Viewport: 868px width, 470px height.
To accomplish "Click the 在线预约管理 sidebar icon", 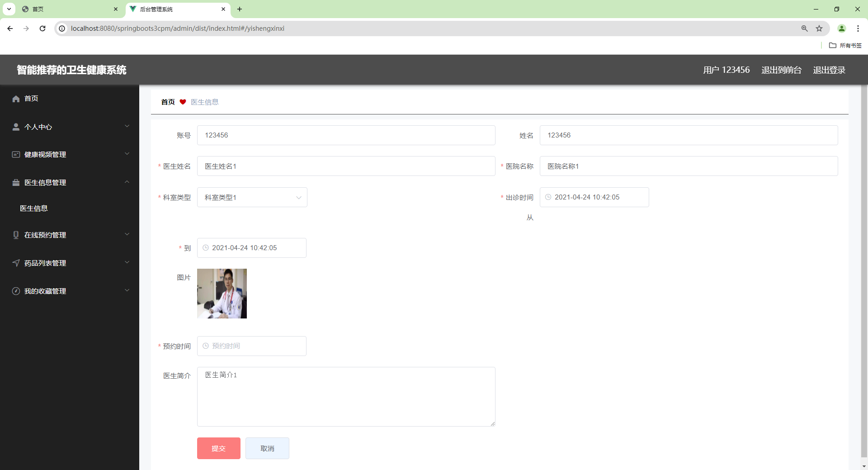I will (x=15, y=235).
